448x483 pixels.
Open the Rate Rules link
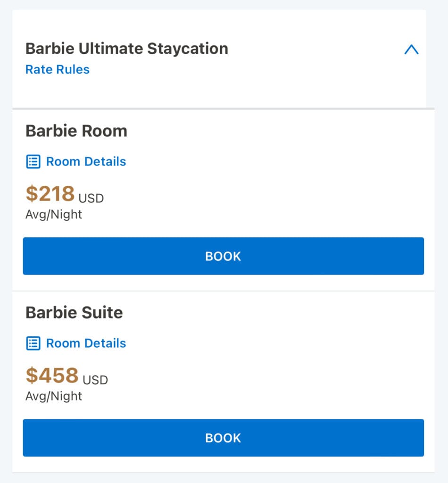[57, 69]
